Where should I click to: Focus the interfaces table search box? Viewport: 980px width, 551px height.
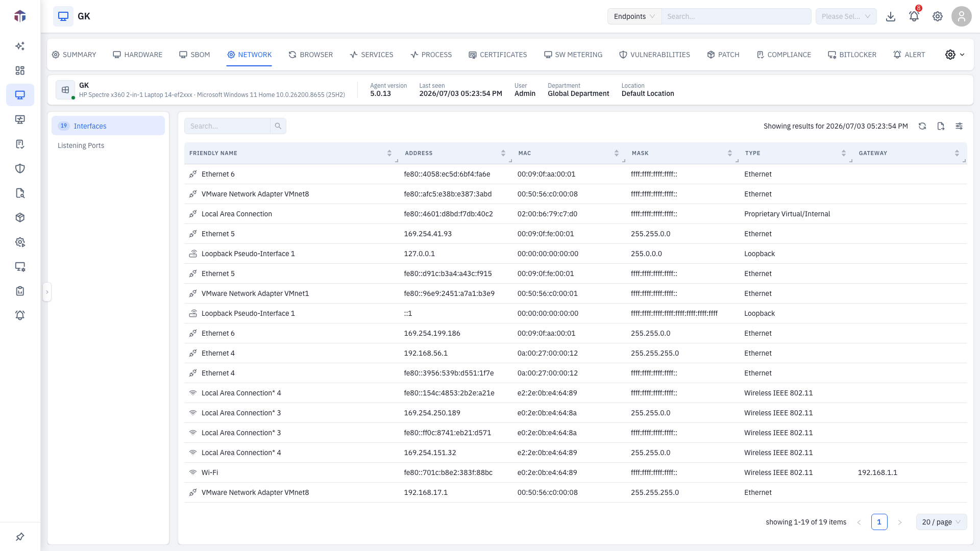coord(227,126)
